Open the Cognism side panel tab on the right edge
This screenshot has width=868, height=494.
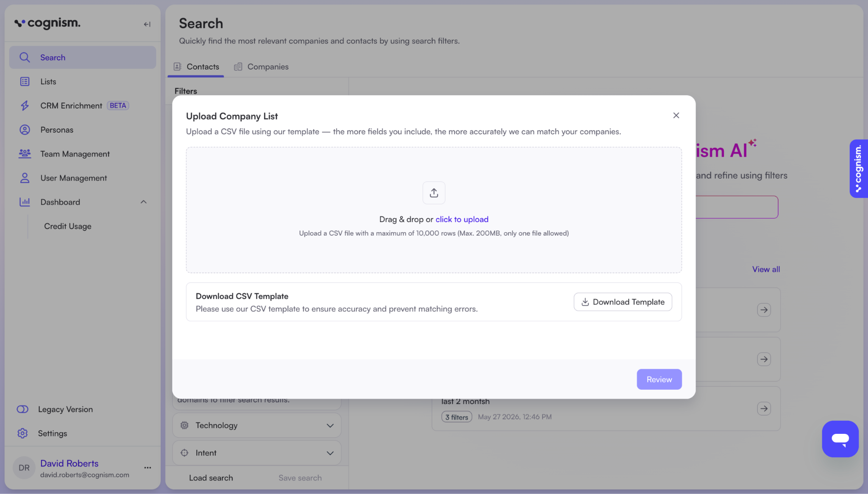[859, 169]
